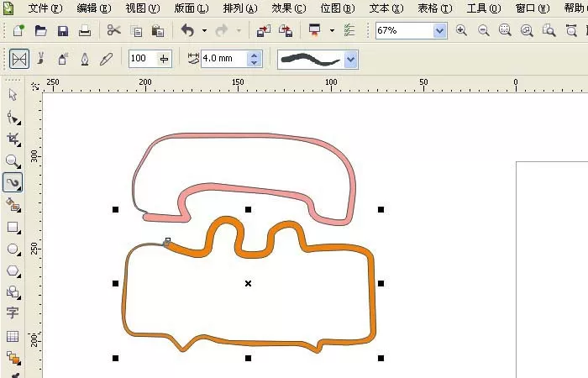
Task: Open the 位图(B) menu
Action: tap(338, 8)
